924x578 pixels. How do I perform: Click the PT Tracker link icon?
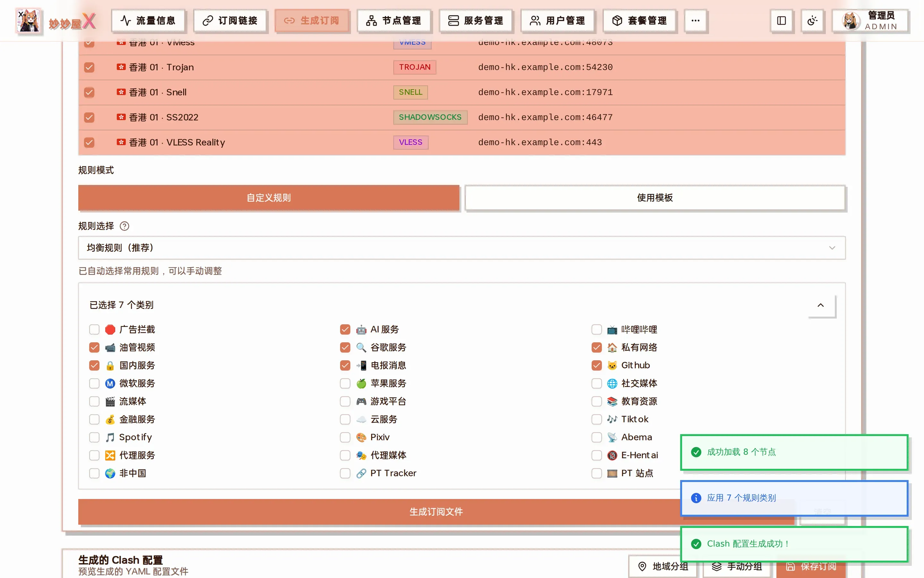click(x=361, y=473)
